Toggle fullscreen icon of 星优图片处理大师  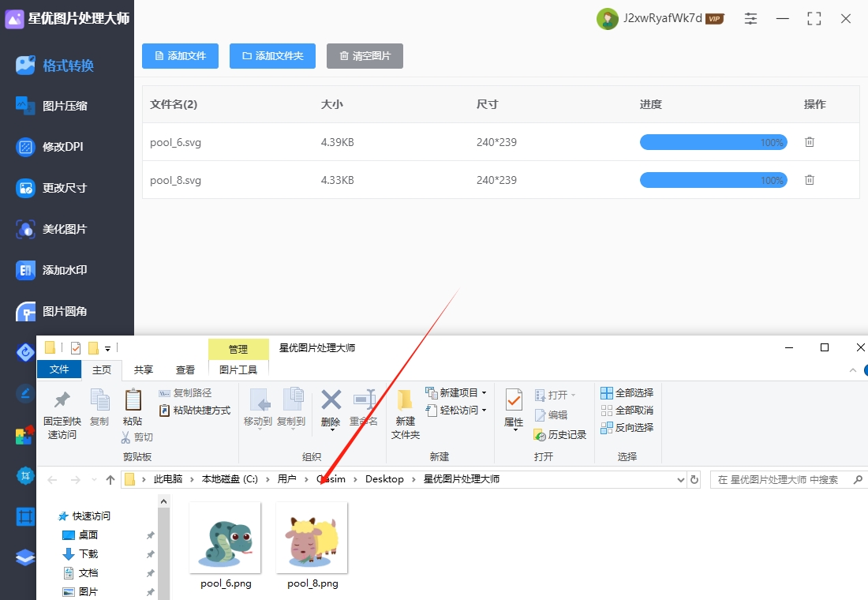point(814,18)
